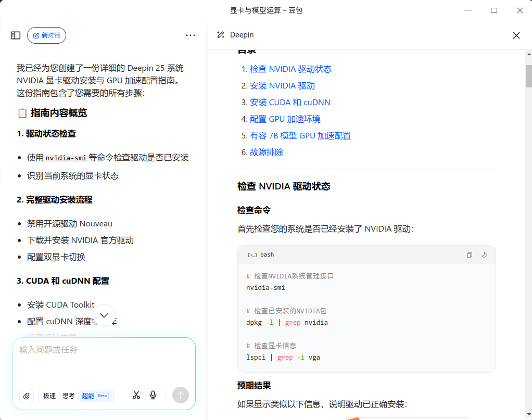The height and width of the screenshot is (420, 532).
Task: Select the 超能 Beta mode
Action: [95, 396]
